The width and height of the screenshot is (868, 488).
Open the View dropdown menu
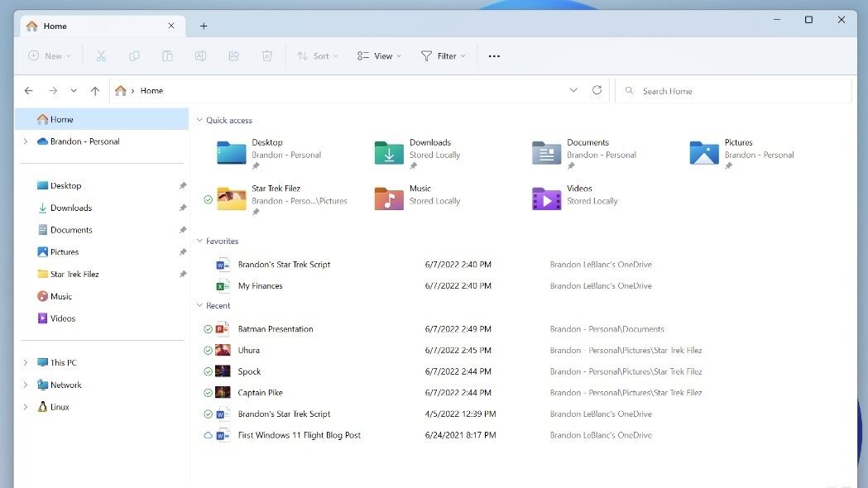pyautogui.click(x=379, y=56)
